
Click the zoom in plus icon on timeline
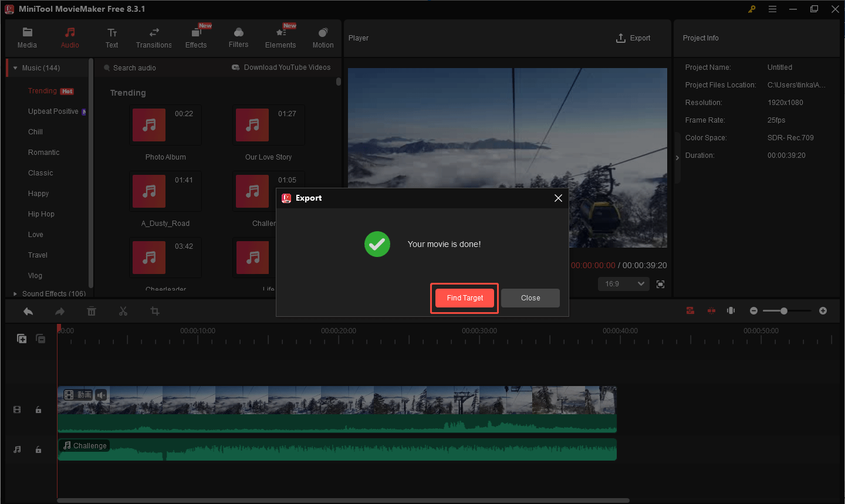(823, 310)
